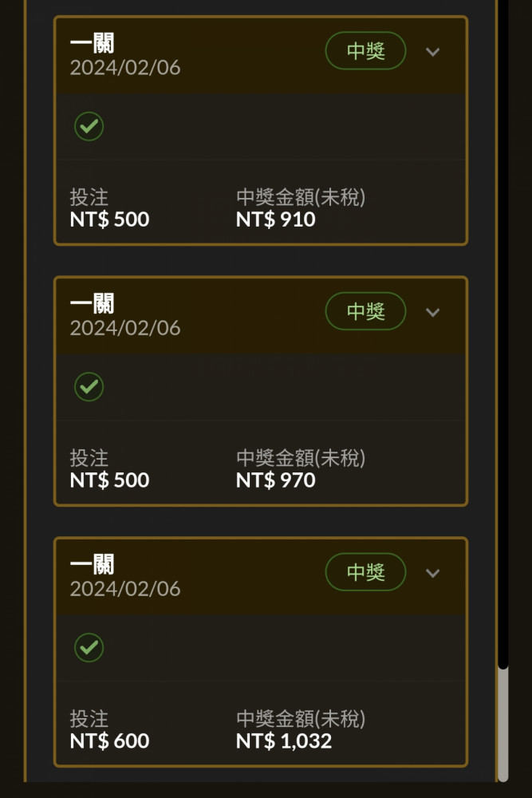Screen dimensions: 532x798
Task: Click the 投注 label in the first card
Action: coord(89,197)
